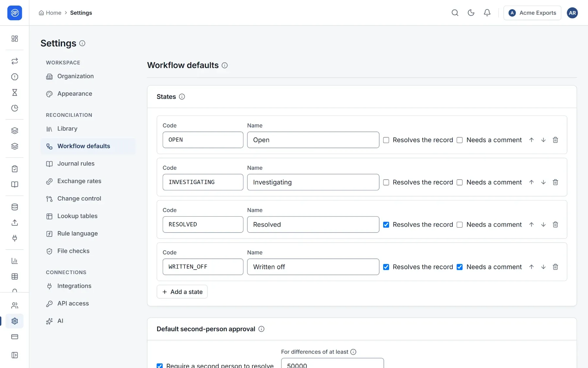Click info icon beside States title
Screen dimensions: 588x368
182,96
